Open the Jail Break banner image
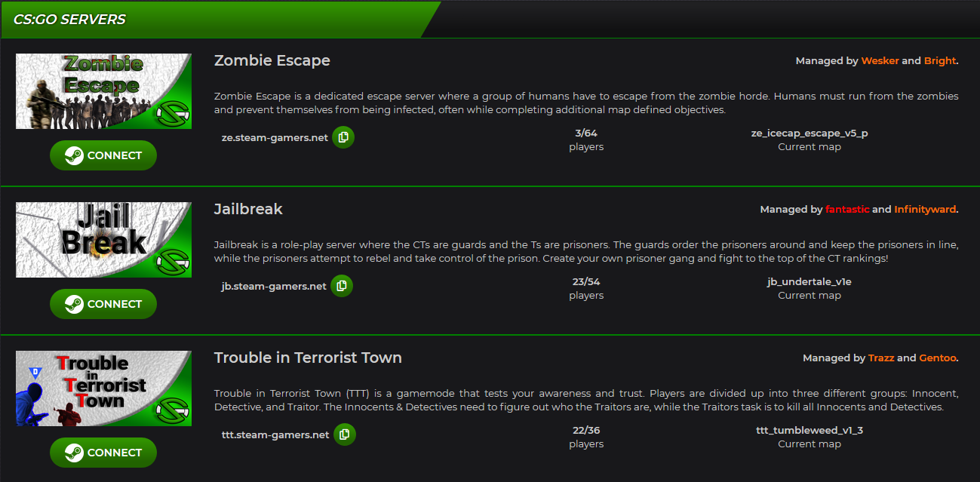Screen dimensions: 980x482 (104, 240)
